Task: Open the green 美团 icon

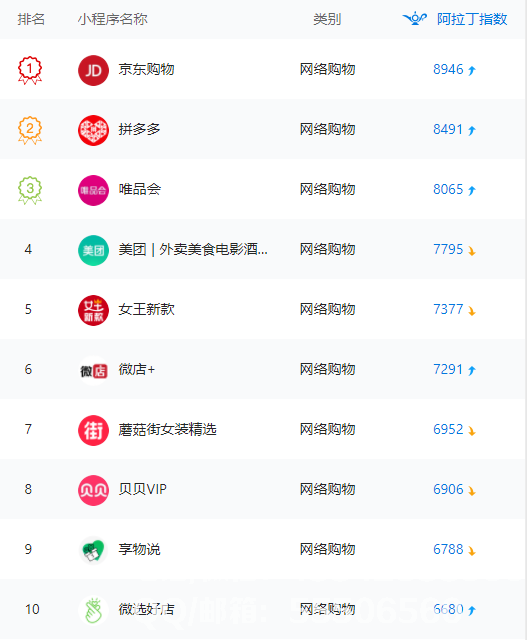Action: (93, 250)
